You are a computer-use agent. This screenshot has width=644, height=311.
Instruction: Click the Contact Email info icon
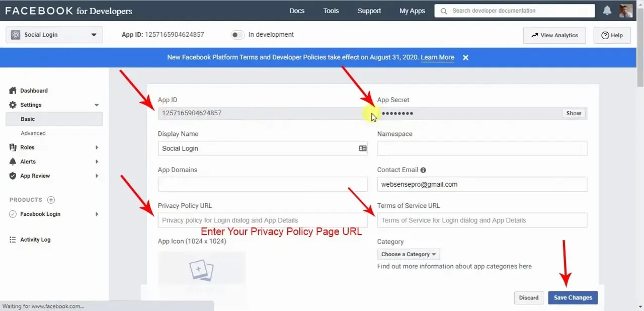pos(423,170)
